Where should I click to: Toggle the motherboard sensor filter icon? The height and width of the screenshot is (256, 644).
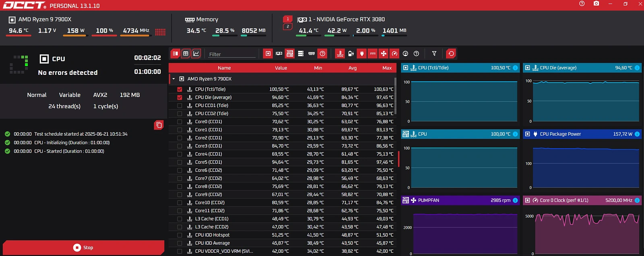tap(290, 54)
